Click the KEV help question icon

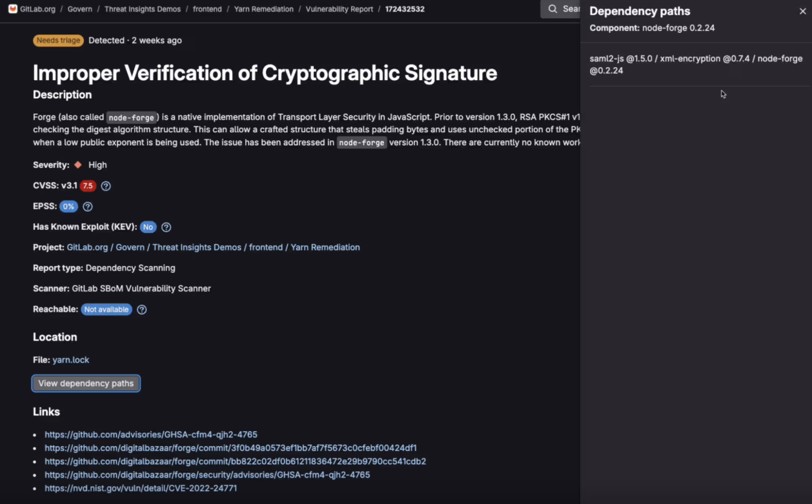tap(166, 227)
